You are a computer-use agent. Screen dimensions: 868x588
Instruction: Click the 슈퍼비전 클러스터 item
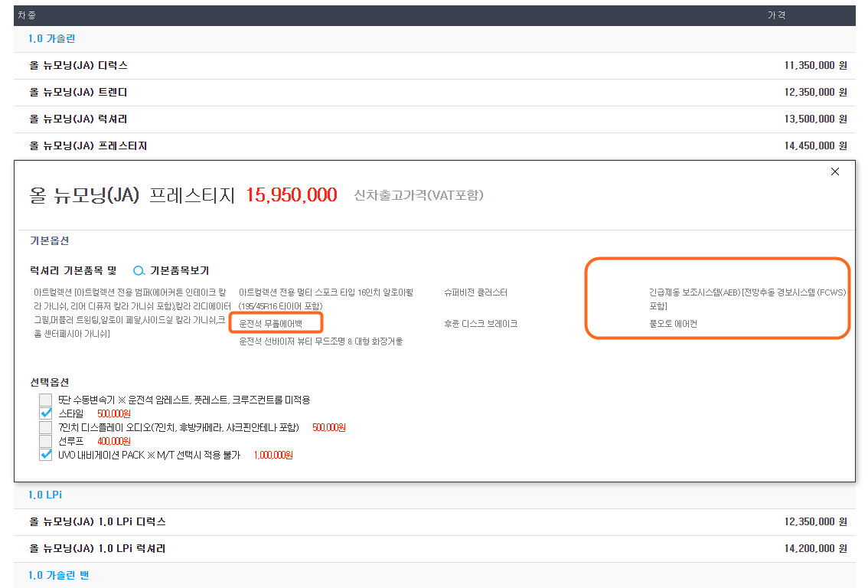[x=475, y=292]
